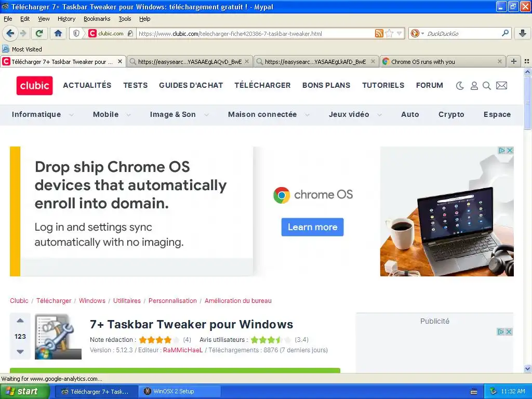The height and width of the screenshot is (399, 532).
Task: Open the Home page button
Action: [58, 33]
